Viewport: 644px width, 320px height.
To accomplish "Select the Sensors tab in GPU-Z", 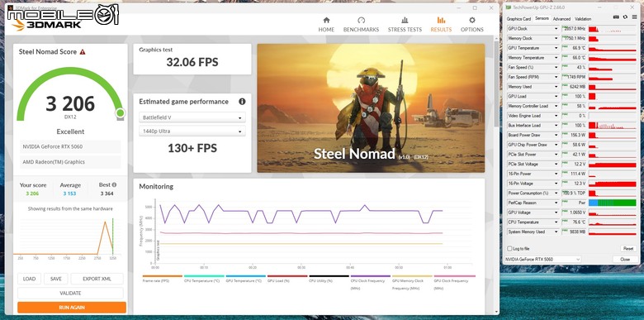I will point(542,18).
